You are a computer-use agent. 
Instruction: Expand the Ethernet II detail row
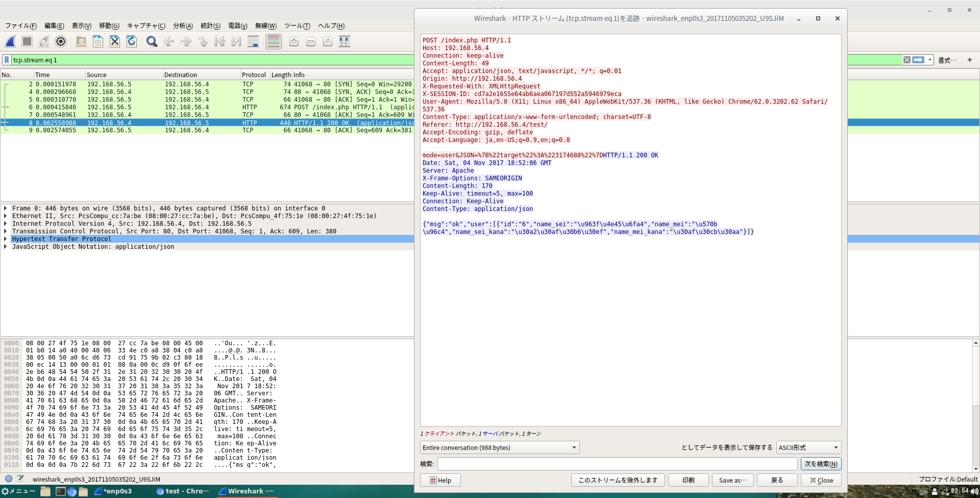pyautogui.click(x=5, y=216)
